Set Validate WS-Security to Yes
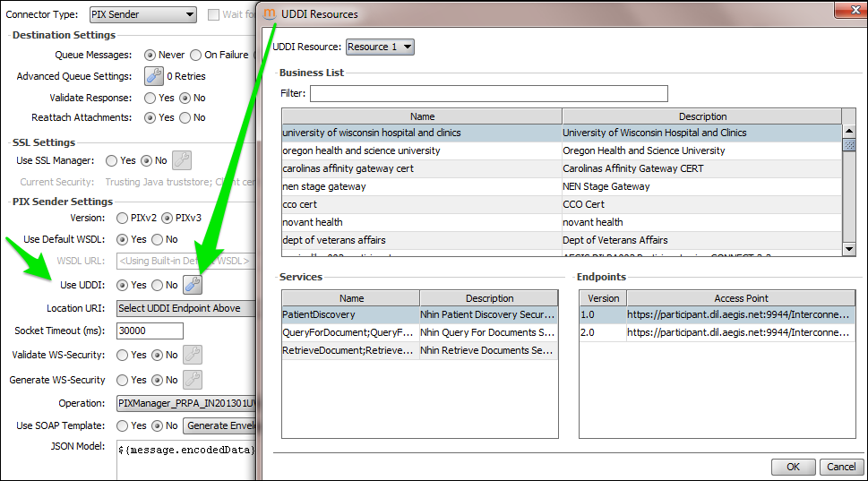Screen dimensions: 868x481 [123, 355]
